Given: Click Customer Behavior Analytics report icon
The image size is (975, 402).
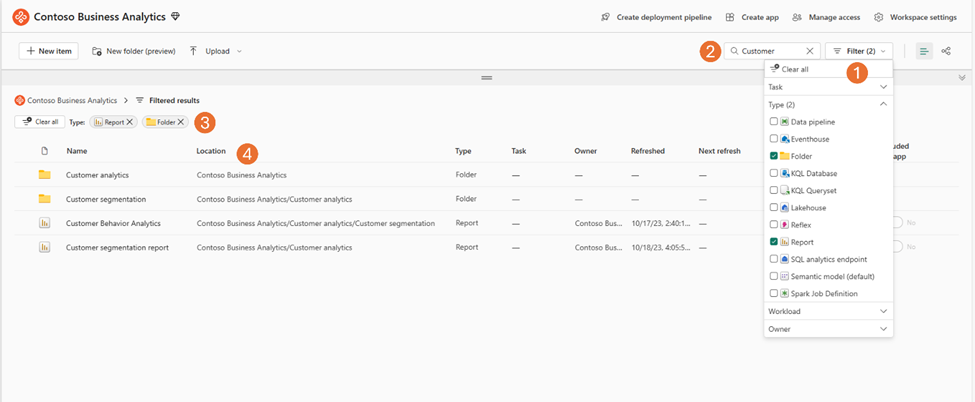Looking at the screenshot, I should tap(44, 223).
